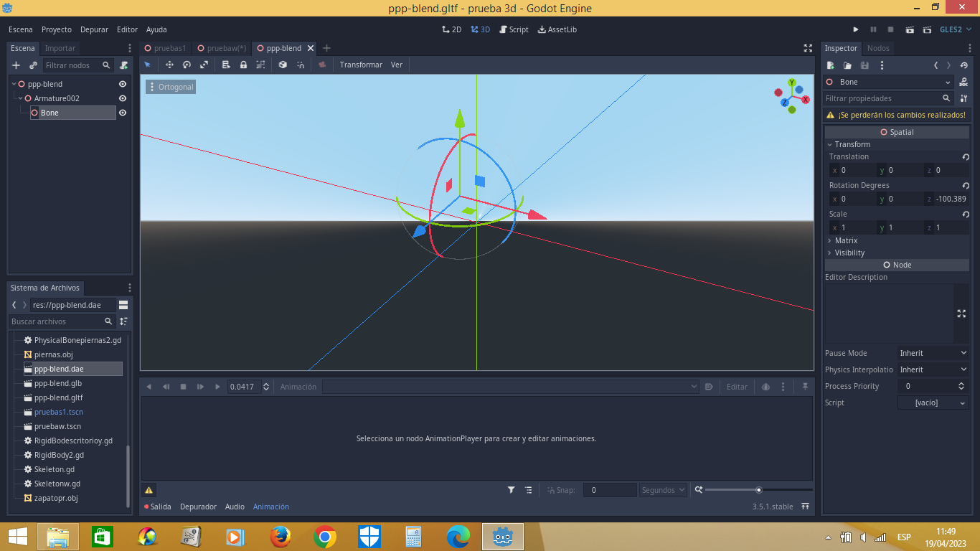The width and height of the screenshot is (980, 551).
Task: Open the Physics Interpolation dropdown
Action: pos(933,369)
